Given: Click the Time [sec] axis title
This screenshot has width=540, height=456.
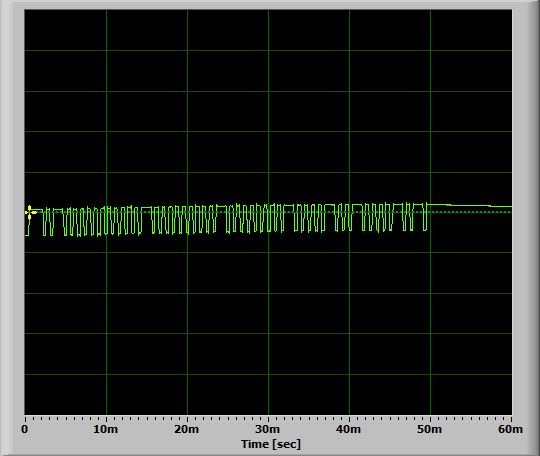Looking at the screenshot, I should (271, 444).
